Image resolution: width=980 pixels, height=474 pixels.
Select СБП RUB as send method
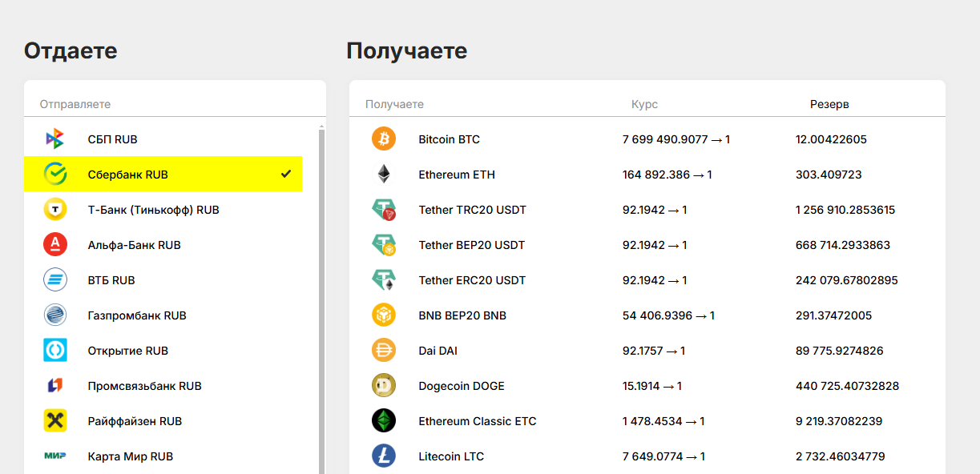[163, 139]
